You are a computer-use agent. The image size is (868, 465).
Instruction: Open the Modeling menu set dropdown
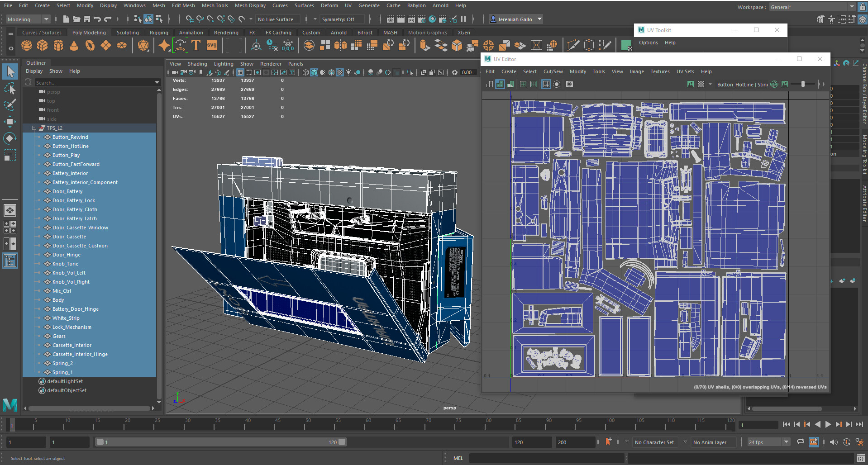coord(28,19)
